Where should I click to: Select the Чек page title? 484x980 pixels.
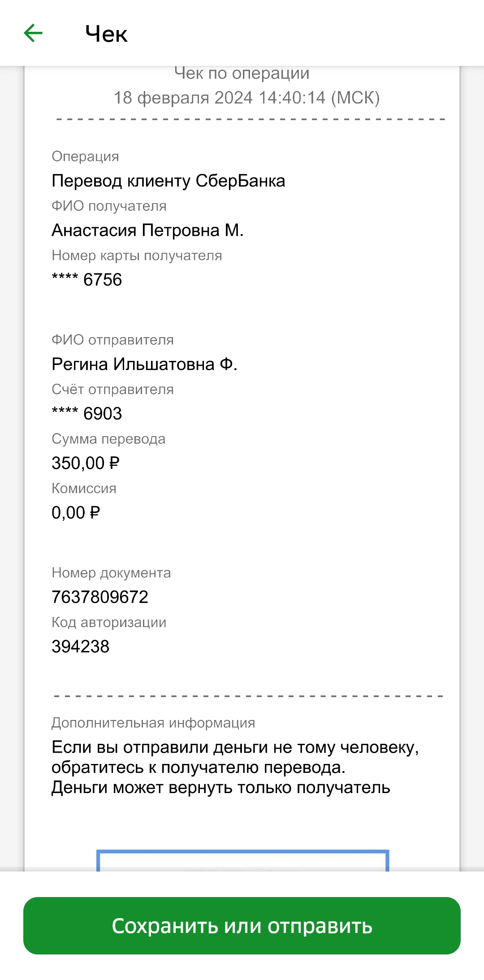click(x=106, y=34)
